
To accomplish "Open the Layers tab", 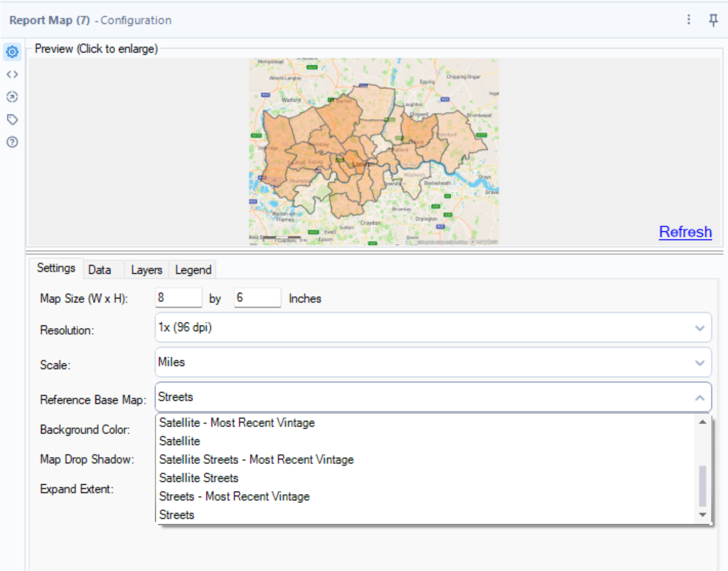I will [x=146, y=270].
